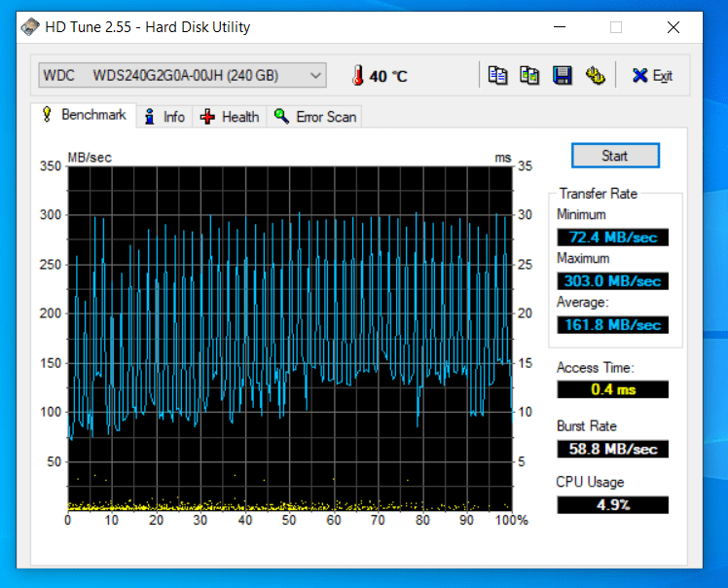The width and height of the screenshot is (728, 588).
Task: Open the Health tab
Action: [230, 117]
